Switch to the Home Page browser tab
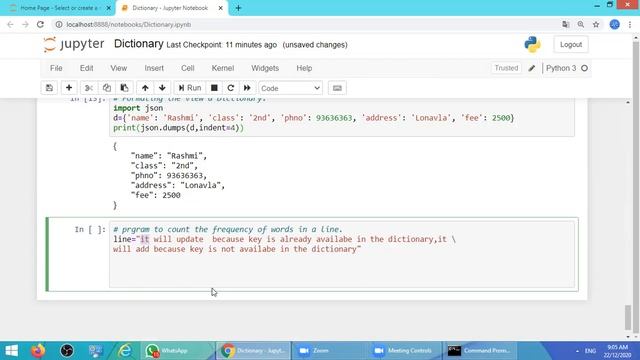640x360 pixels. 60,8
